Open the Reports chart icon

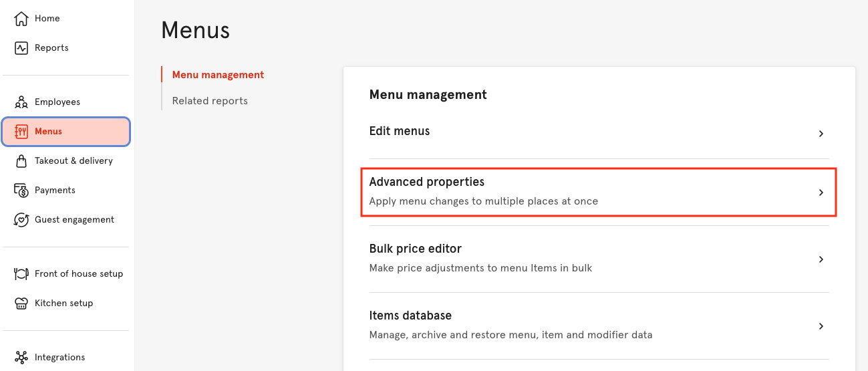coord(21,48)
